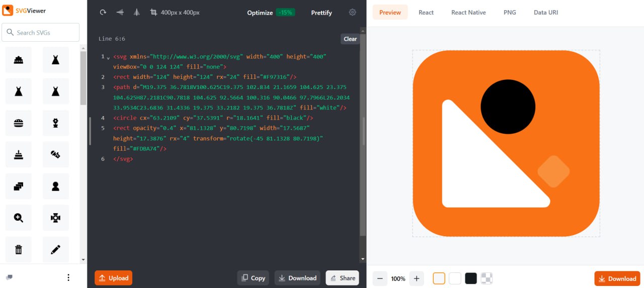Open the PNG tab
644x288 pixels.
[510, 13]
